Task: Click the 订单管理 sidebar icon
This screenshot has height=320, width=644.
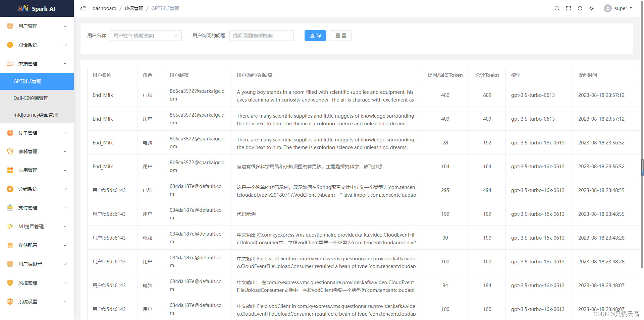Action: (10, 133)
